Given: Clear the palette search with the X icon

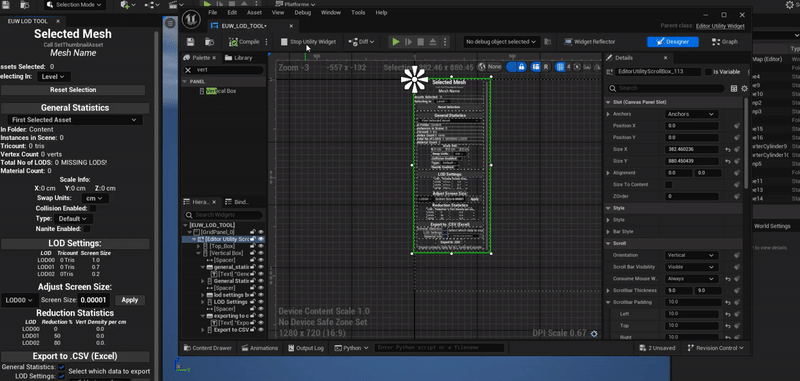Looking at the screenshot, I should pos(188,70).
